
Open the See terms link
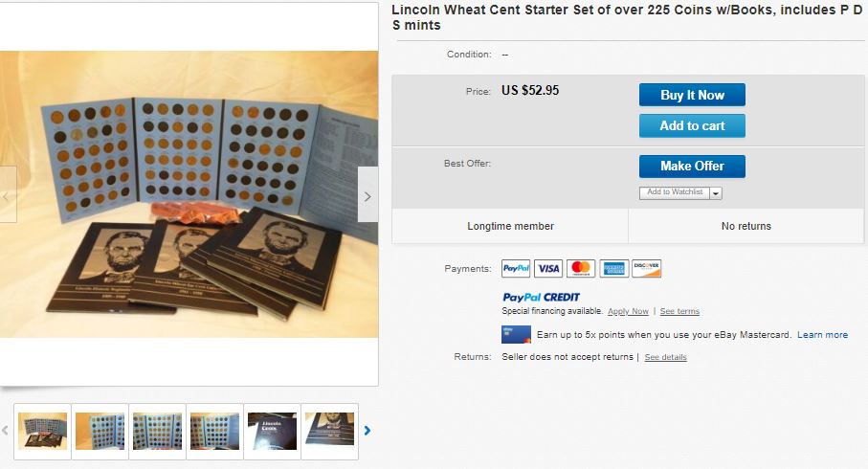point(679,311)
